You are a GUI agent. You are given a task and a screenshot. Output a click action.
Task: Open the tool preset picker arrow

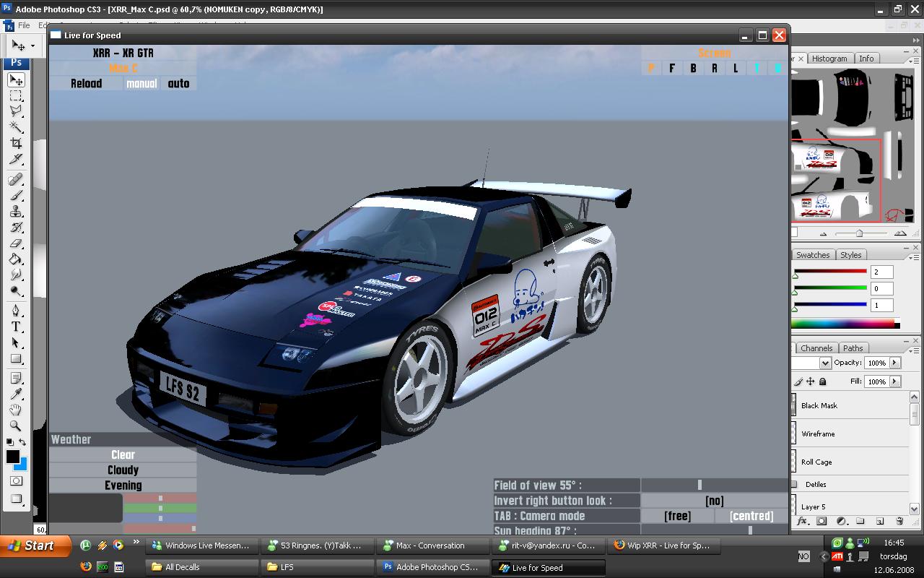point(32,46)
